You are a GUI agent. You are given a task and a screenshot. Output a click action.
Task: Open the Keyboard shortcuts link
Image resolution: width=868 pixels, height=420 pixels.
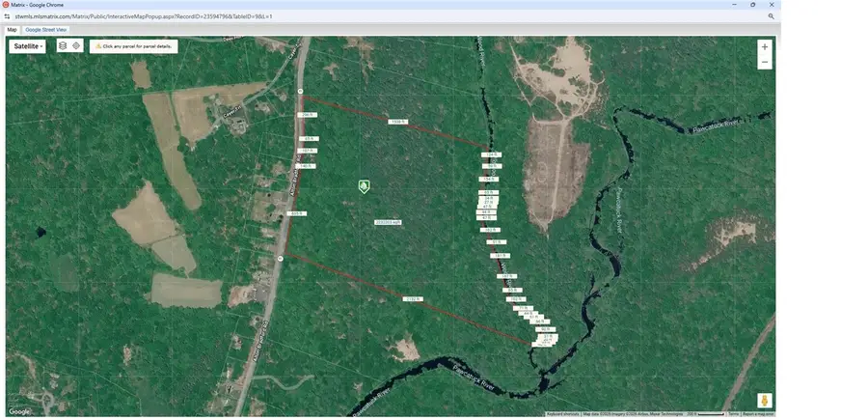562,414
